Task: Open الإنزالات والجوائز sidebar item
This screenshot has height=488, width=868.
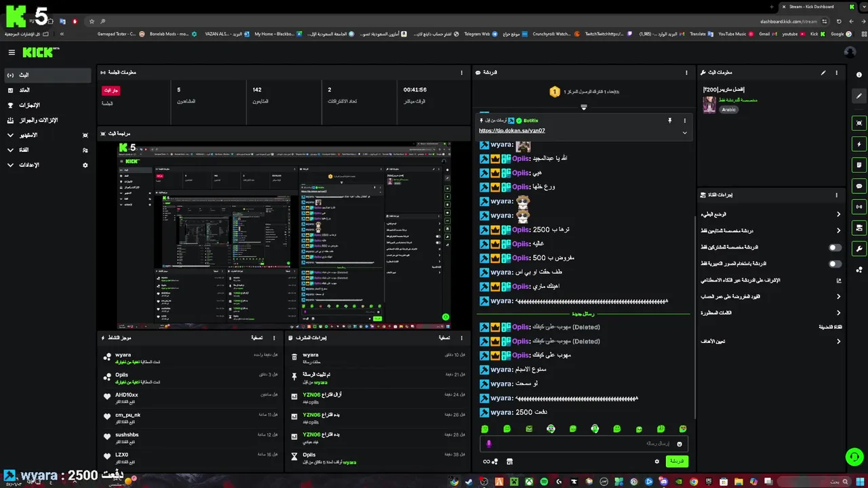Action: click(x=47, y=120)
